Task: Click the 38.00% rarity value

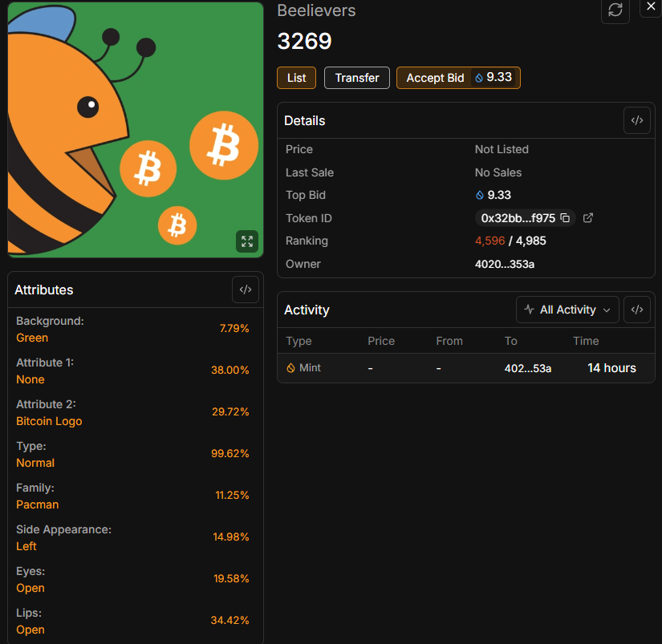Action: (230, 370)
